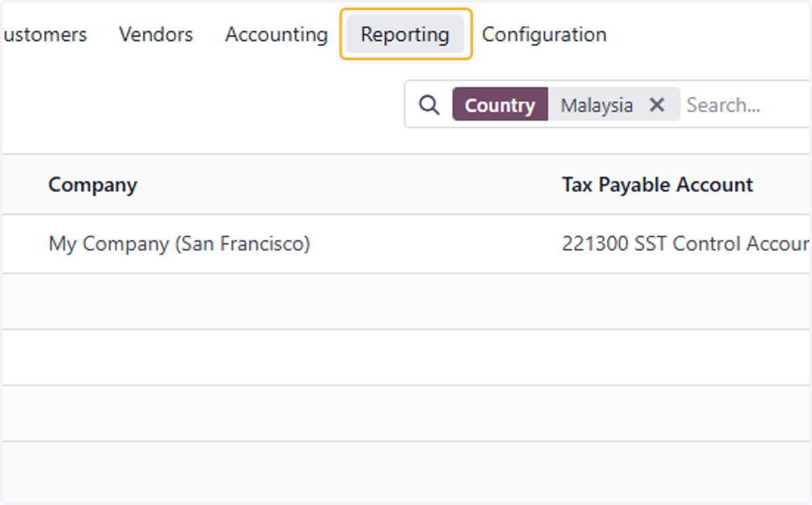Screen dimensions: 812x505
Task: Remove the Malaysia country filter
Action: pyautogui.click(x=656, y=105)
